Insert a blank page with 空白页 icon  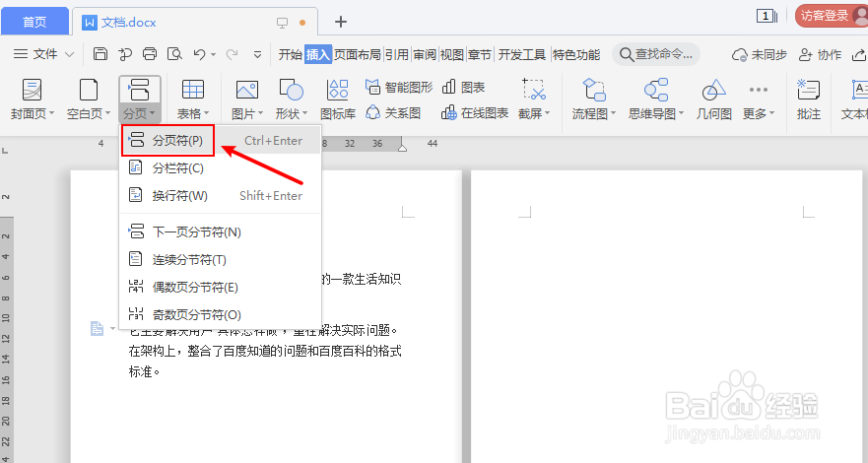[89, 91]
